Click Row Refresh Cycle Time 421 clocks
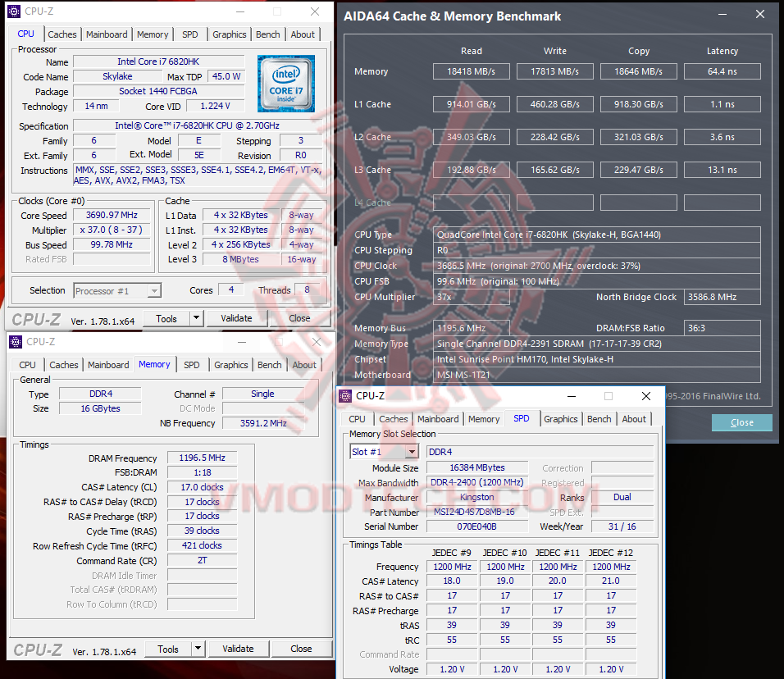 [202, 545]
